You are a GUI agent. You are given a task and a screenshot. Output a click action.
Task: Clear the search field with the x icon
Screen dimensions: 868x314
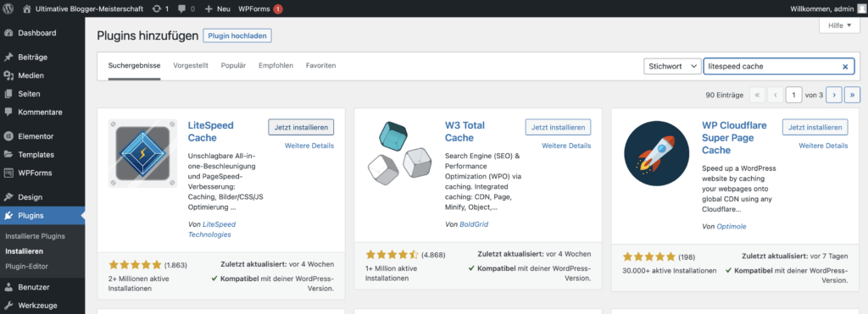845,66
